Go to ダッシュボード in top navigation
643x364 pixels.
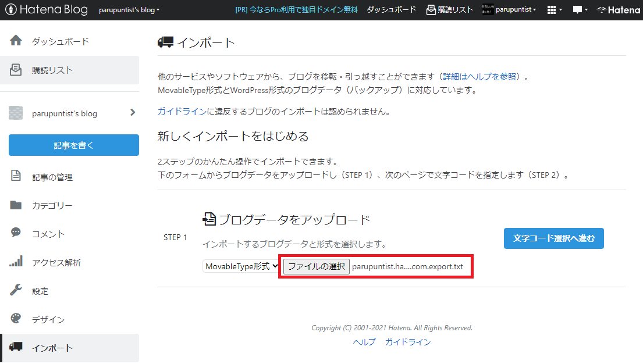point(391,10)
